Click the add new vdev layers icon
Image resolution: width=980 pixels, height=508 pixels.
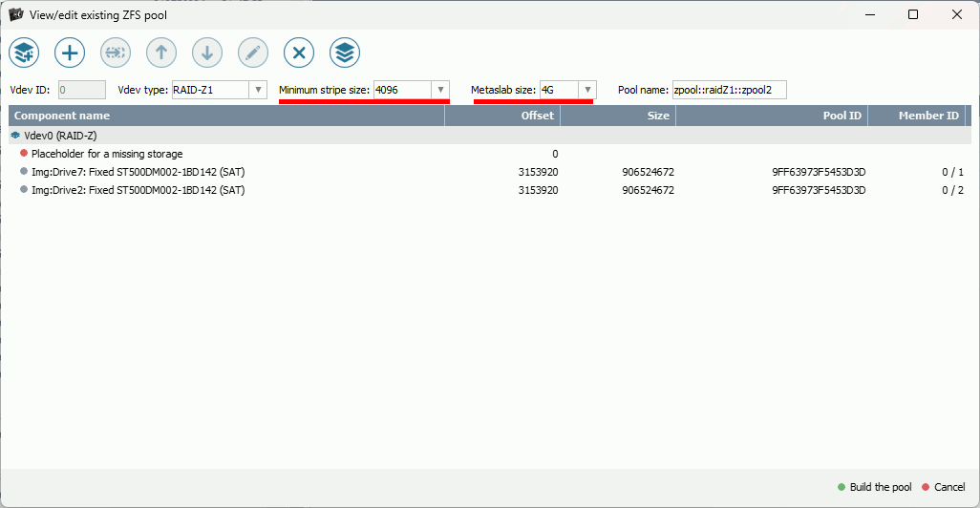pos(24,53)
